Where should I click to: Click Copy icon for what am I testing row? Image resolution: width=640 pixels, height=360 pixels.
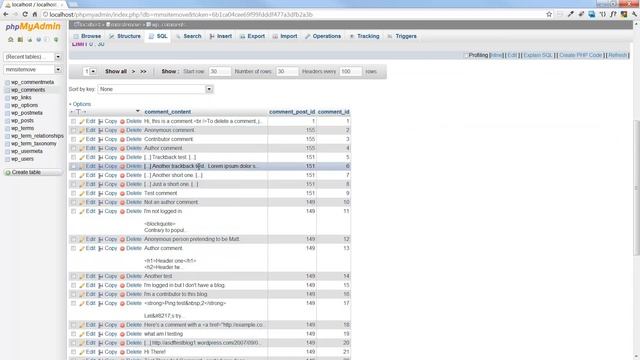(100, 334)
